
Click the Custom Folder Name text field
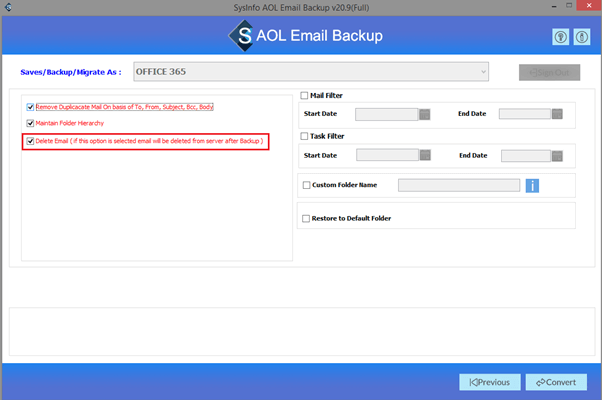(x=458, y=185)
